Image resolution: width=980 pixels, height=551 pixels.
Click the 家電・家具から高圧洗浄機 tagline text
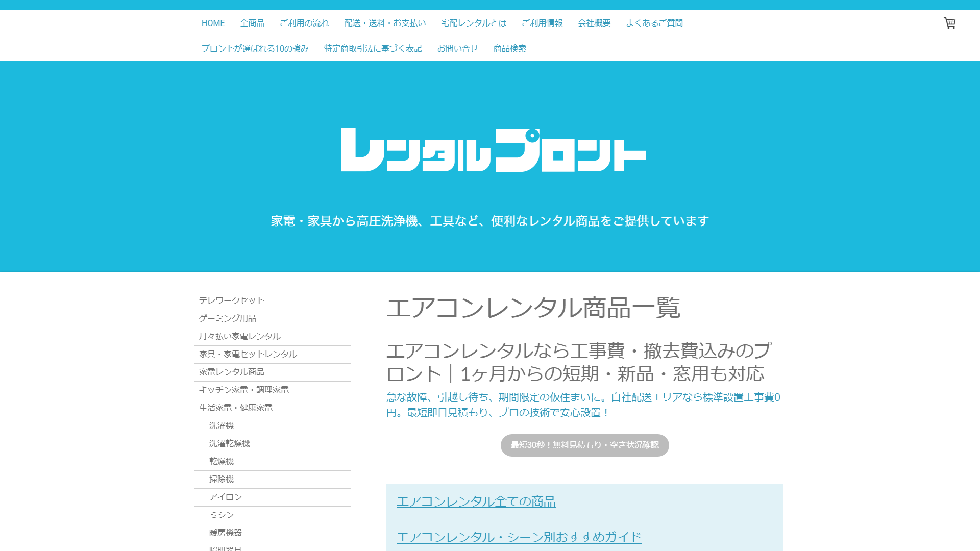[x=490, y=221]
